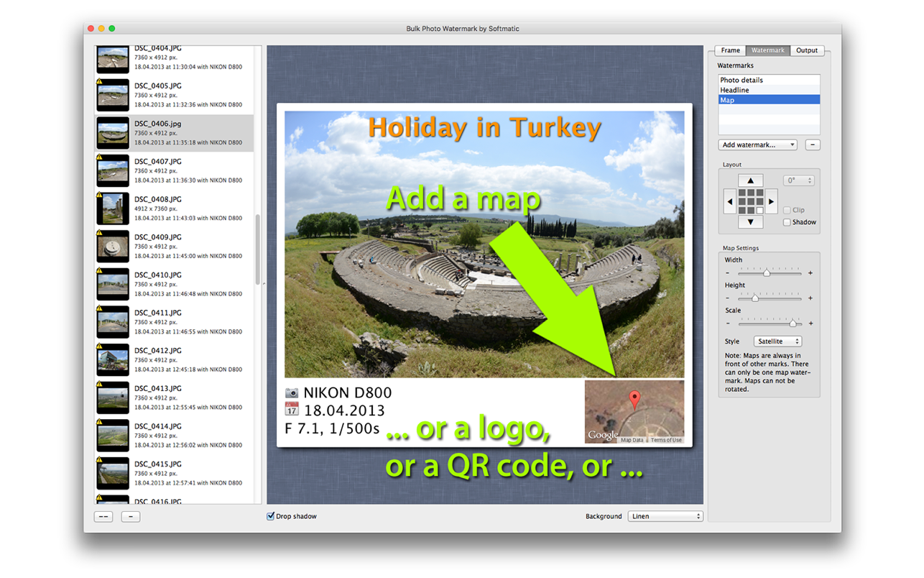Screen dimensions: 924x578
Task: Select the bottom-right cell in layout grid
Action: coord(759,211)
